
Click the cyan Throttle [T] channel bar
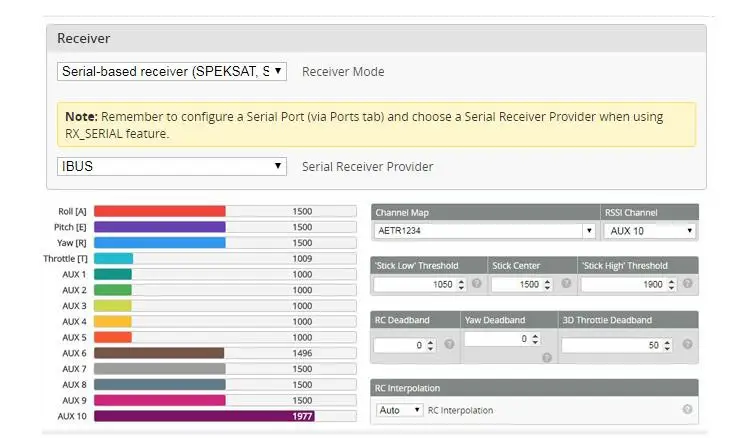click(113, 259)
